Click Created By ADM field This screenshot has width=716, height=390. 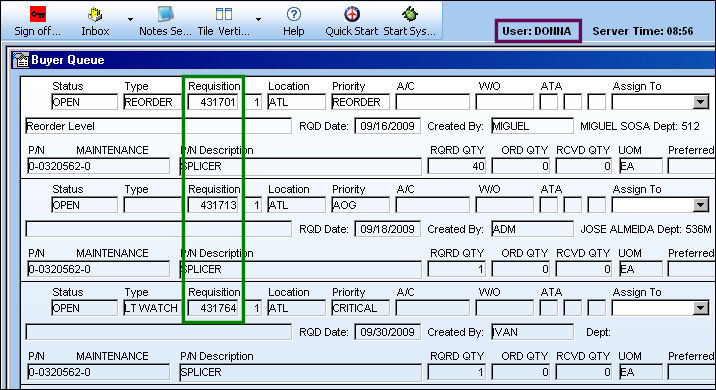coord(532,229)
